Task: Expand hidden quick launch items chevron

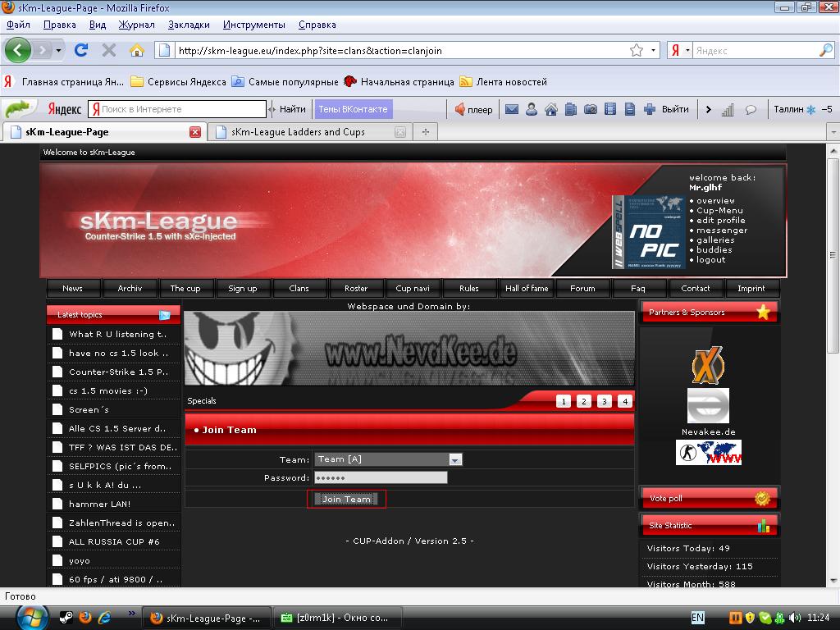Action: pos(131,614)
